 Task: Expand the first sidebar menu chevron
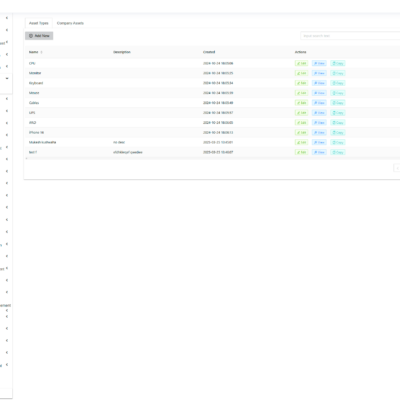[x=7, y=18]
